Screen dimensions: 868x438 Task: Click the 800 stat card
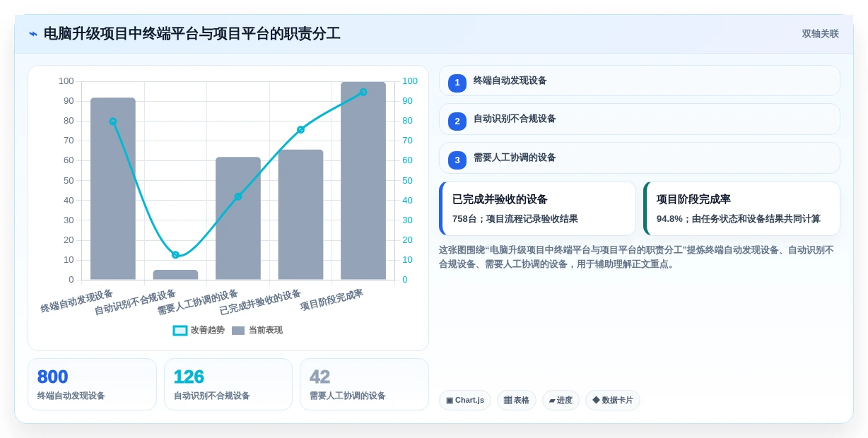click(x=92, y=384)
